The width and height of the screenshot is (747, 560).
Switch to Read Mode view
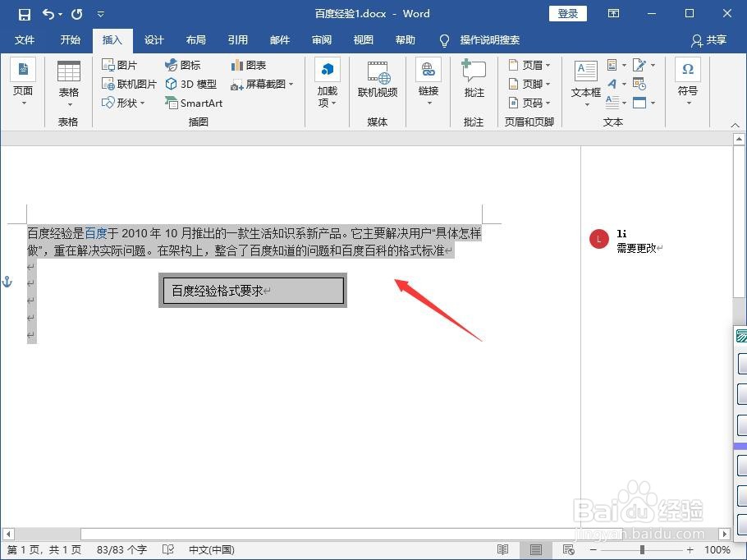(503, 550)
